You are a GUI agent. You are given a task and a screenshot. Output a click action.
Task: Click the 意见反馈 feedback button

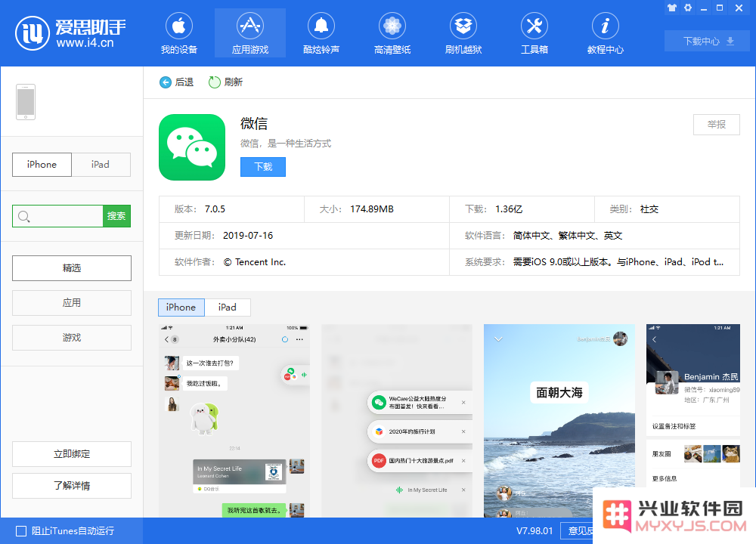click(x=577, y=530)
